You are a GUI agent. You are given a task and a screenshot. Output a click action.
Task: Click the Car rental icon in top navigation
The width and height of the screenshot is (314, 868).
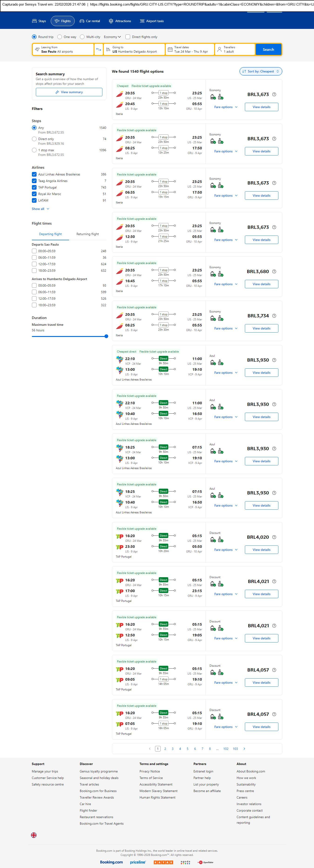(x=82, y=21)
